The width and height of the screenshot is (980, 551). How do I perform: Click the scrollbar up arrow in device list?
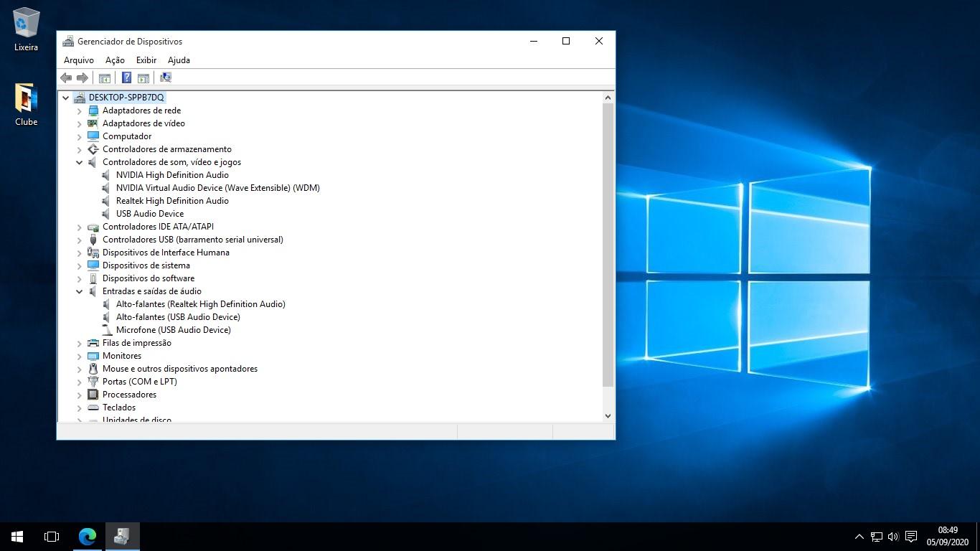pyautogui.click(x=608, y=98)
